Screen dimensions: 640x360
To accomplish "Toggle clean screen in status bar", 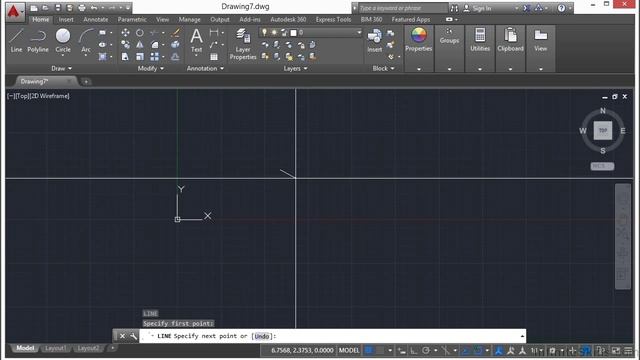I will pyautogui.click(x=616, y=350).
